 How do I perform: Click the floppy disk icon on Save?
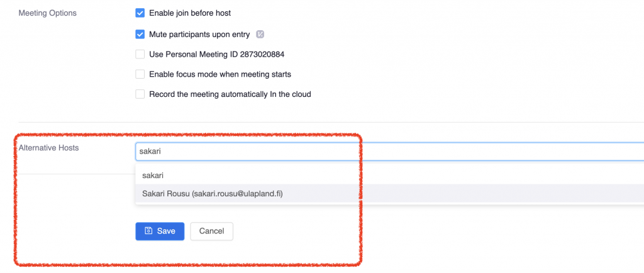click(148, 231)
